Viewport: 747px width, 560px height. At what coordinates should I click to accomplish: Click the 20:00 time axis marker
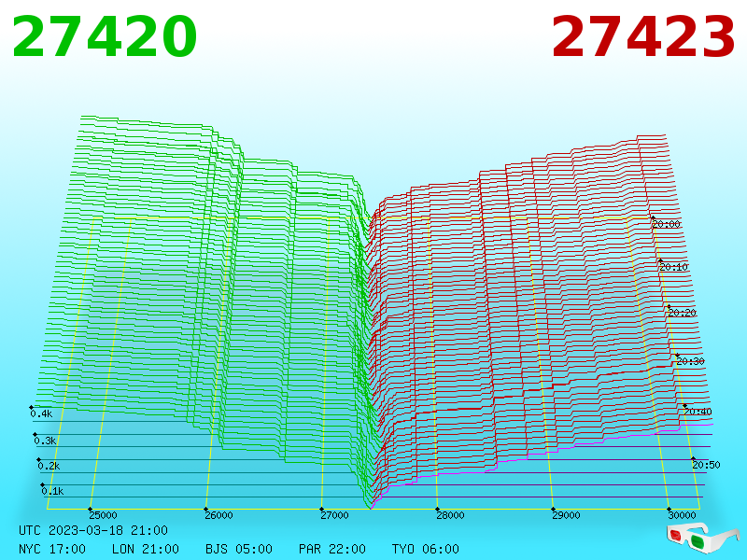(x=666, y=224)
